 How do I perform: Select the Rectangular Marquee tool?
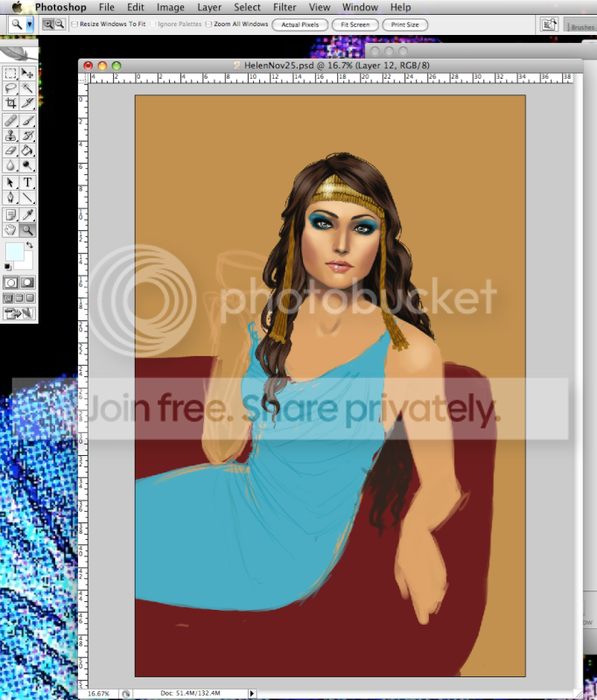point(11,73)
